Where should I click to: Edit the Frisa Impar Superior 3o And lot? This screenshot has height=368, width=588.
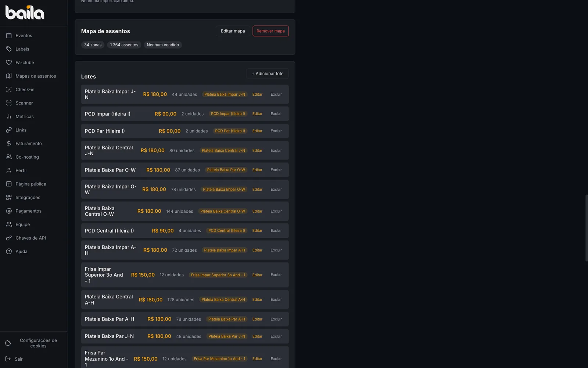(x=257, y=275)
